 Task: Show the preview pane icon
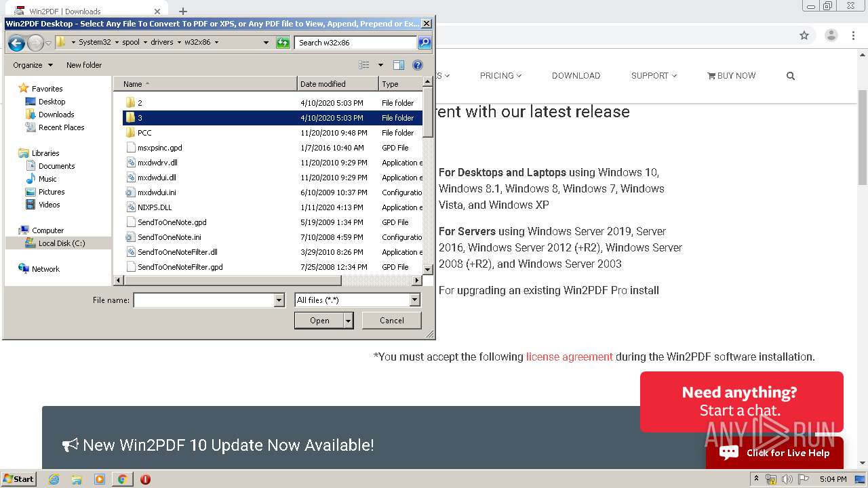(399, 65)
